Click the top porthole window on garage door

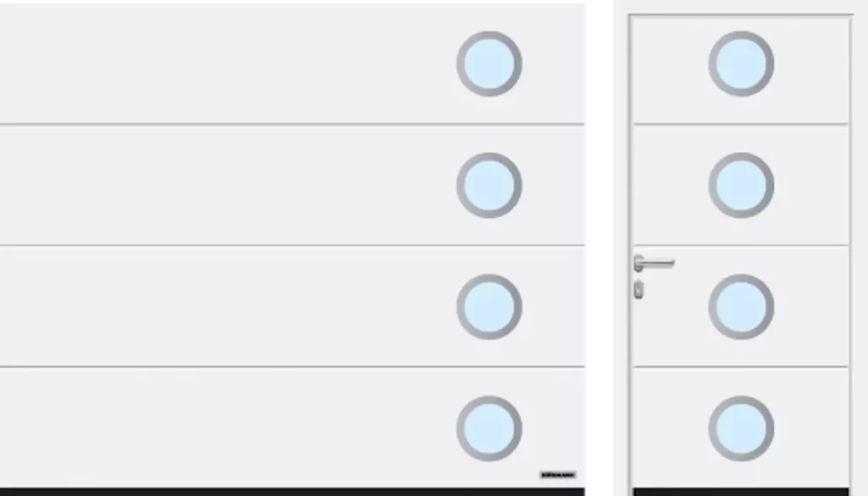tap(489, 64)
